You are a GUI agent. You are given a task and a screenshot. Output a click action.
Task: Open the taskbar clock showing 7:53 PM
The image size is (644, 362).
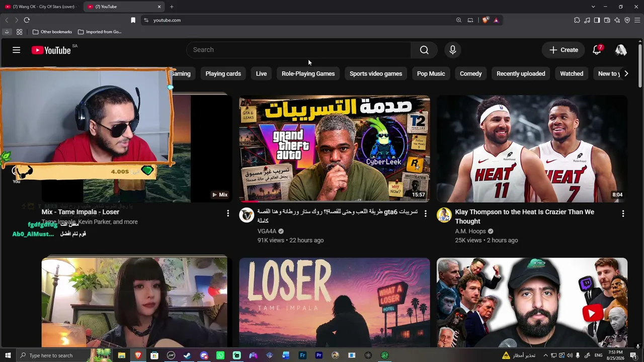pyautogui.click(x=616, y=355)
